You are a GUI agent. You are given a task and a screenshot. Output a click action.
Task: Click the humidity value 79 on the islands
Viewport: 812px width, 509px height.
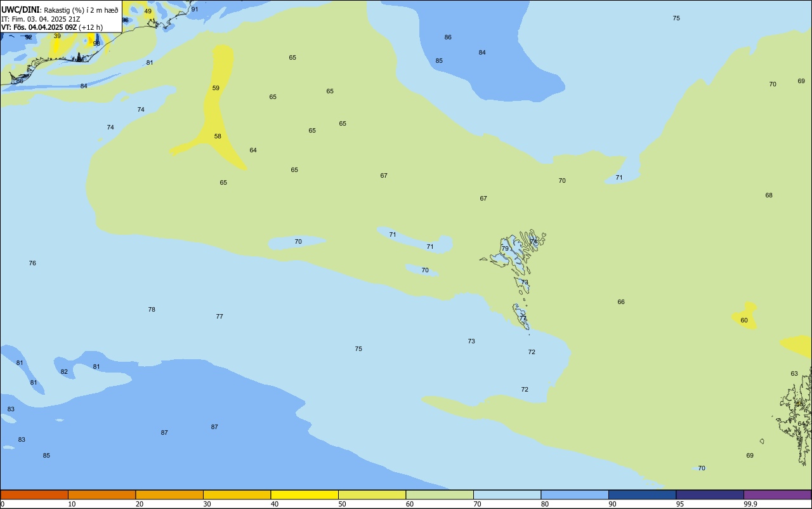pyautogui.click(x=505, y=249)
